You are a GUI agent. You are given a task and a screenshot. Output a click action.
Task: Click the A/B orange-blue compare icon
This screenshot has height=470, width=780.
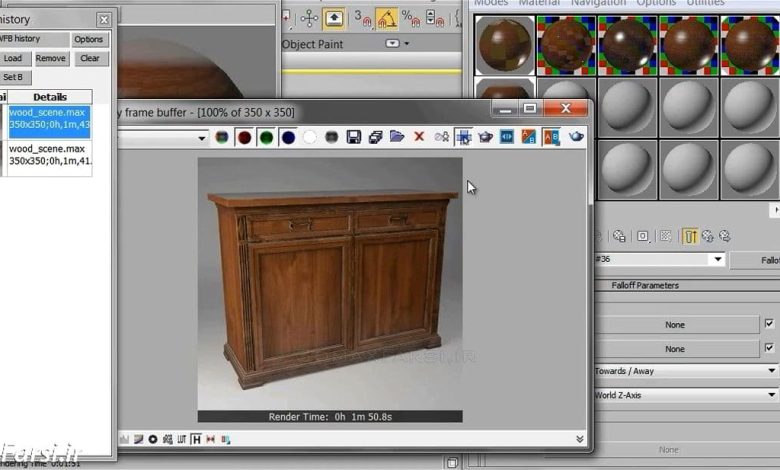point(529,137)
